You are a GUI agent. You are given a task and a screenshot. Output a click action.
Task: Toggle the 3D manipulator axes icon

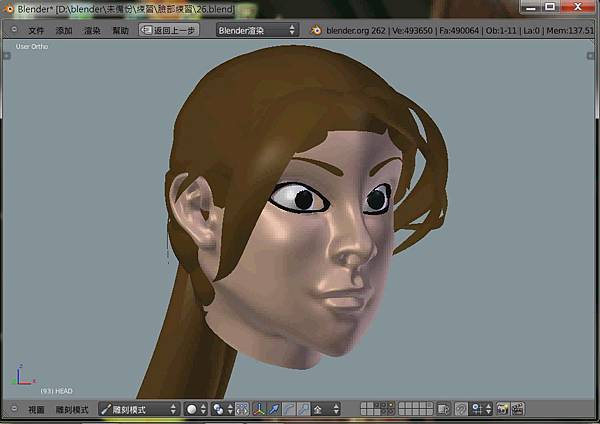tap(259, 409)
